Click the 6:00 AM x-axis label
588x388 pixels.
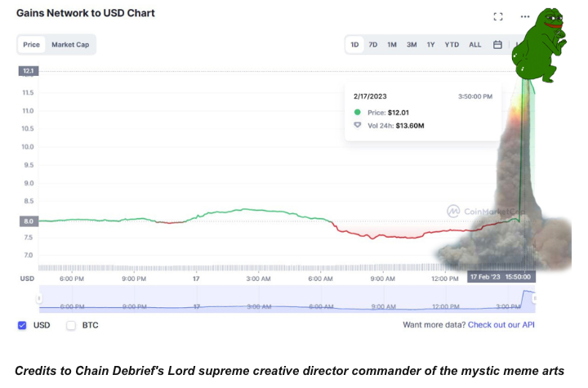320,279
